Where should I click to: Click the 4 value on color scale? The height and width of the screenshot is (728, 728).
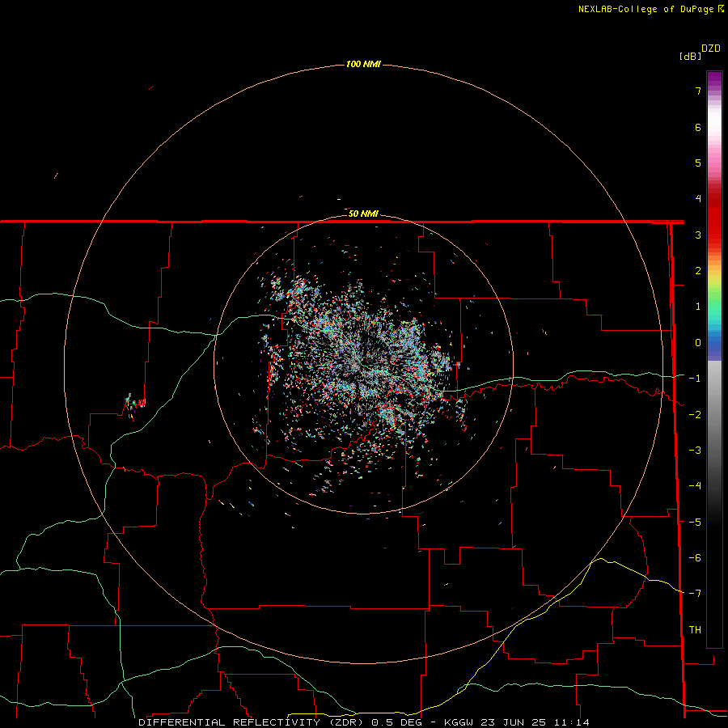click(x=698, y=199)
